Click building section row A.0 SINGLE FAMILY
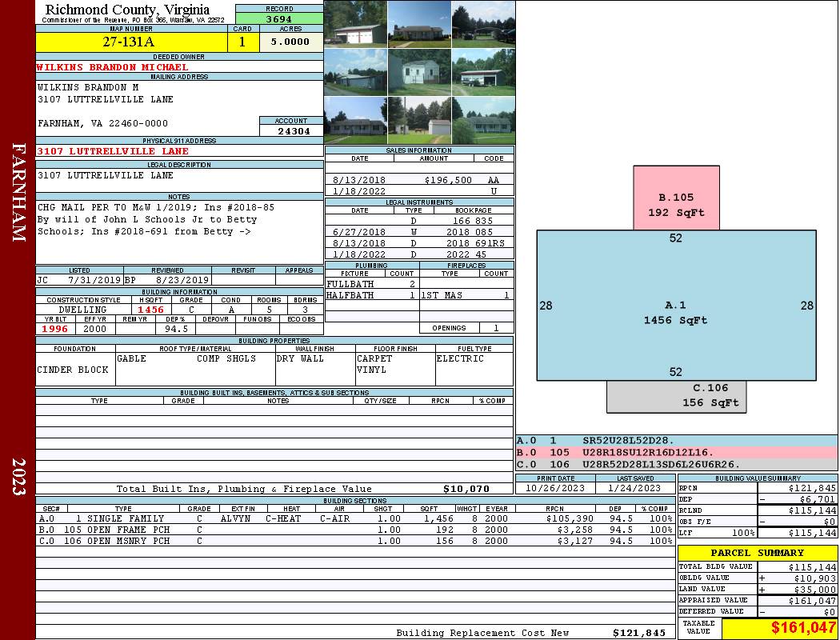The image size is (840, 640). tap(356, 518)
